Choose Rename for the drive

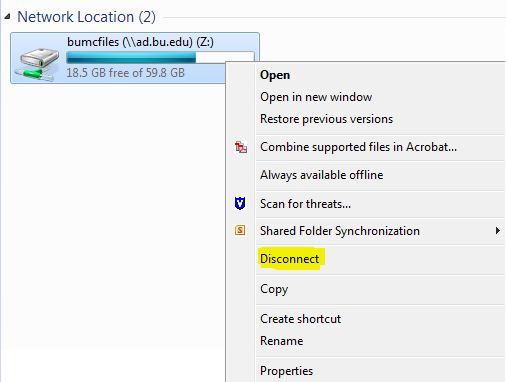point(282,341)
